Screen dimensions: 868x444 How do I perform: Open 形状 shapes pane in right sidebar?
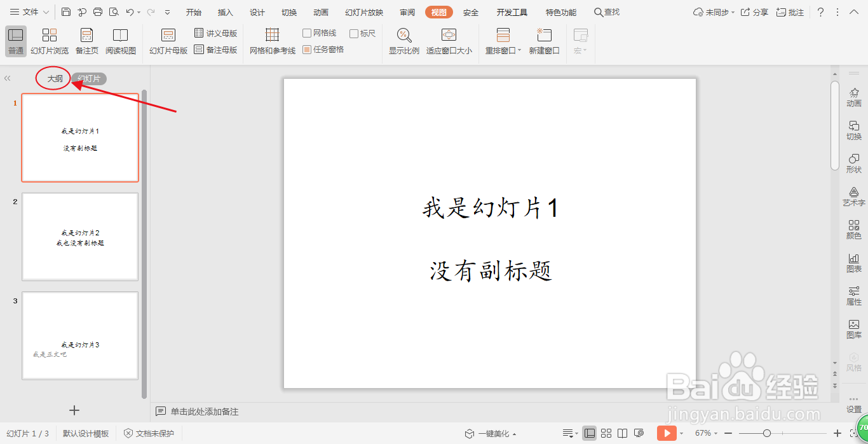[x=854, y=163]
